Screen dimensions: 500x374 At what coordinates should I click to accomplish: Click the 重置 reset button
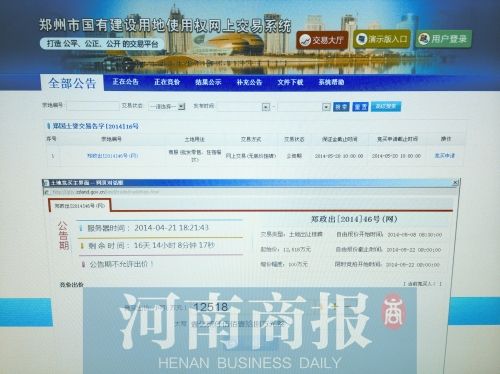point(360,107)
